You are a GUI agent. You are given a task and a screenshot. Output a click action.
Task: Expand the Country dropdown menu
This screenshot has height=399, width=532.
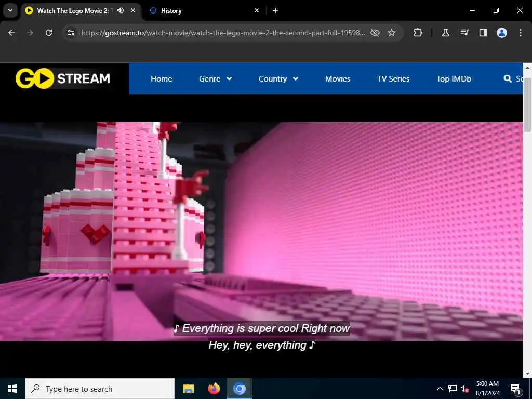[278, 79]
